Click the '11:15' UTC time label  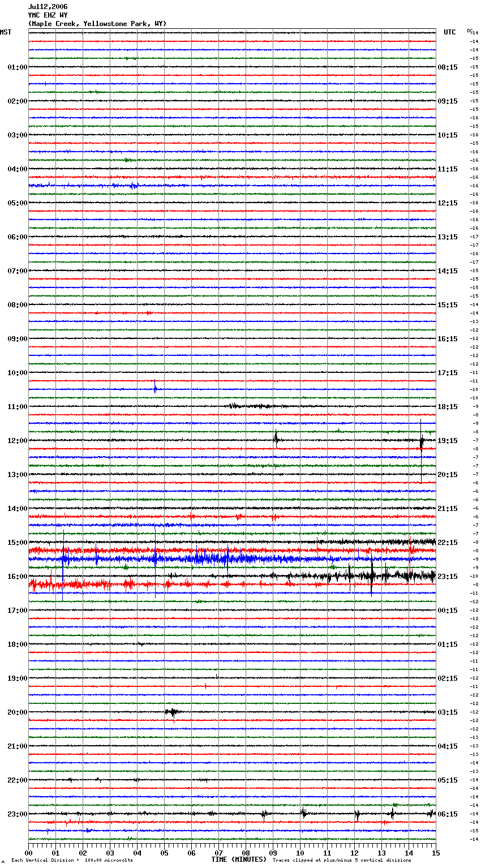[448, 169]
